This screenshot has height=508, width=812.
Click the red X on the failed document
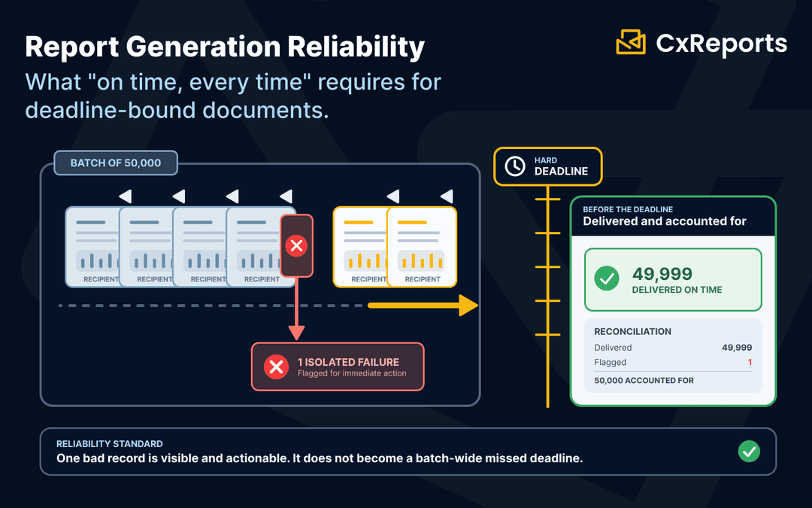tap(296, 245)
